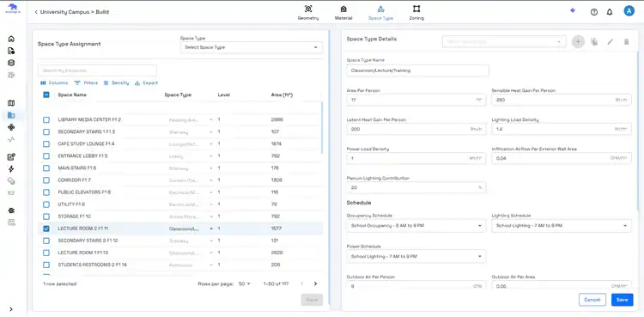The width and height of the screenshot is (644, 317).
Task: Cancel space type detail changes
Action: pos(592,300)
